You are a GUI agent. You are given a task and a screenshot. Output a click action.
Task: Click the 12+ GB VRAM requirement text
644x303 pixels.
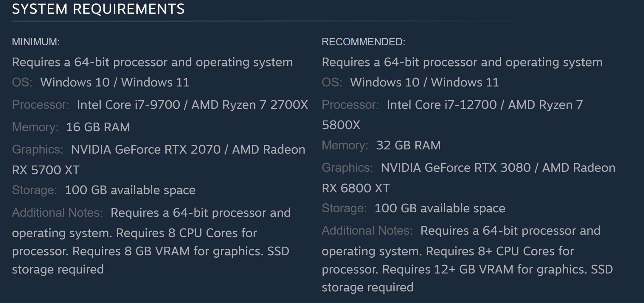pos(474,270)
